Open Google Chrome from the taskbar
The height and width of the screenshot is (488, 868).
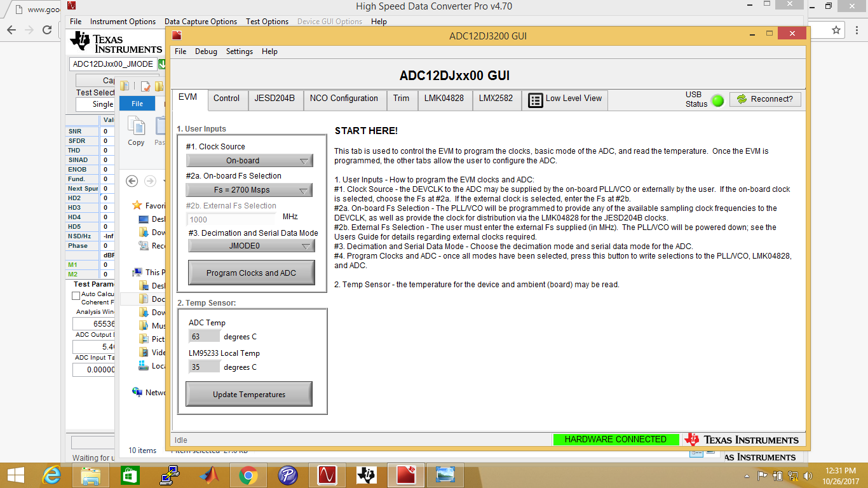(x=248, y=475)
